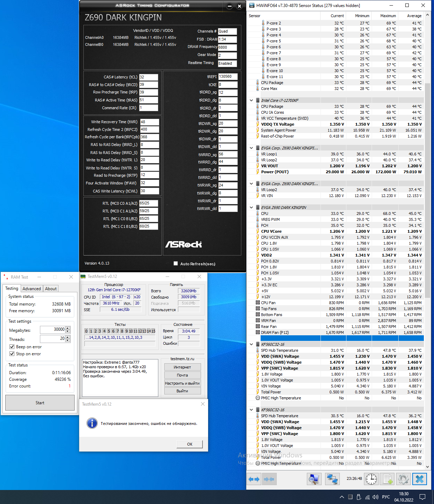Image resolution: width=434 pixels, height=504 pixels.
Task: Open the volume speaker tray icon
Action: pyautogui.click(x=376, y=497)
